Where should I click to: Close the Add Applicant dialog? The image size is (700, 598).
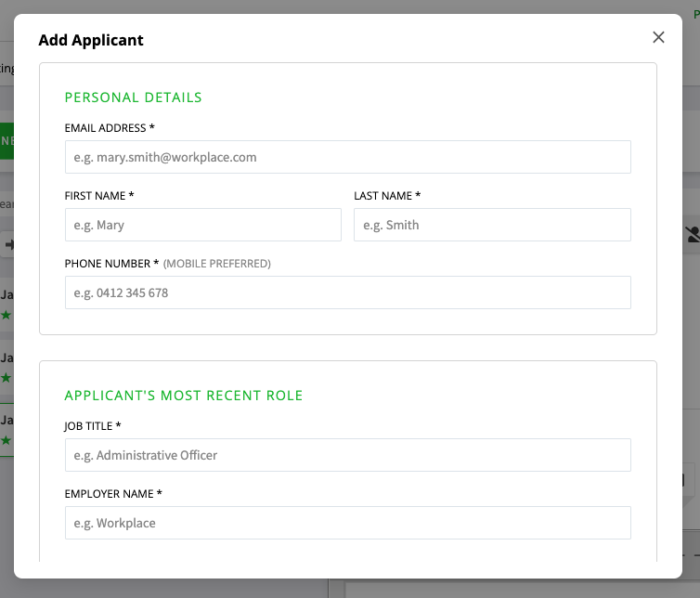[658, 37]
